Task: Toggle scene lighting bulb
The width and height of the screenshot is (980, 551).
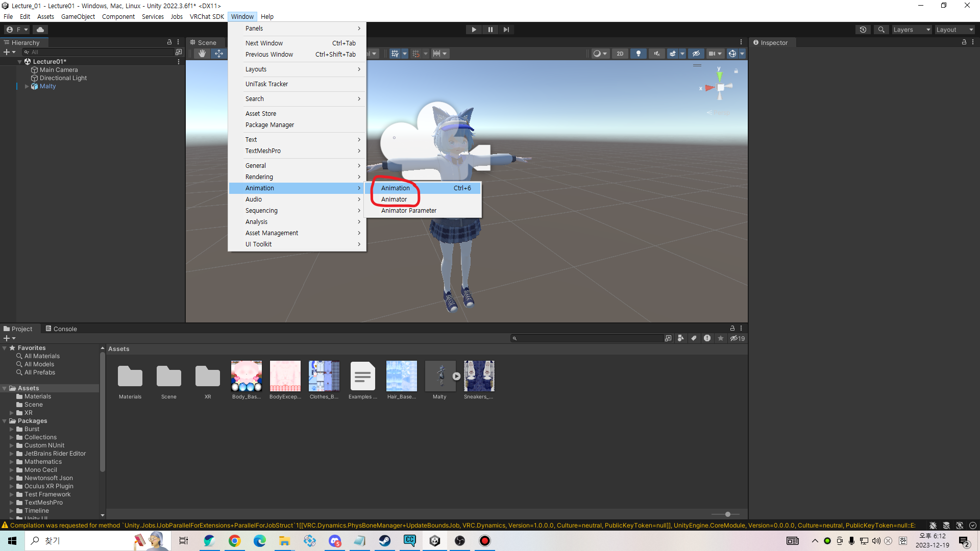Action: point(638,54)
